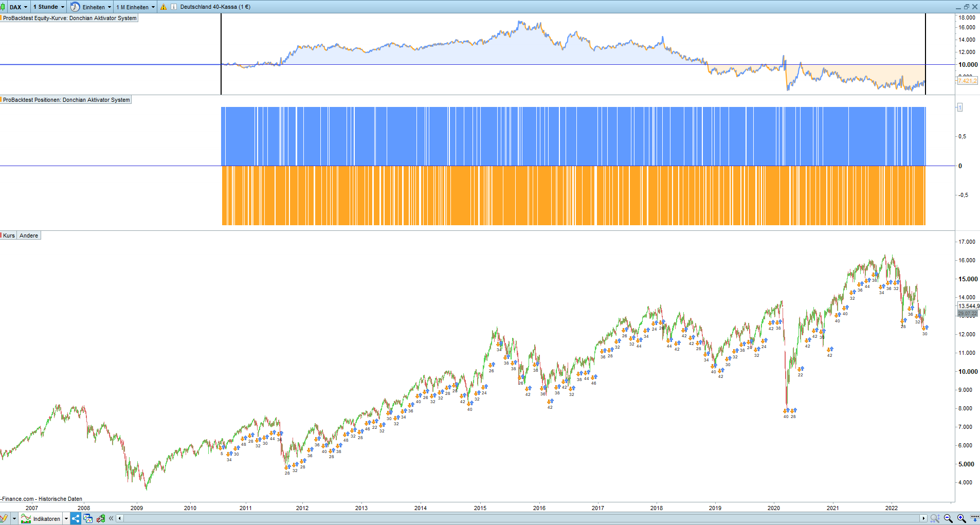Screen dimensions: 980x525
Task: Click the yellow warning triangle icon
Action: 164,7
